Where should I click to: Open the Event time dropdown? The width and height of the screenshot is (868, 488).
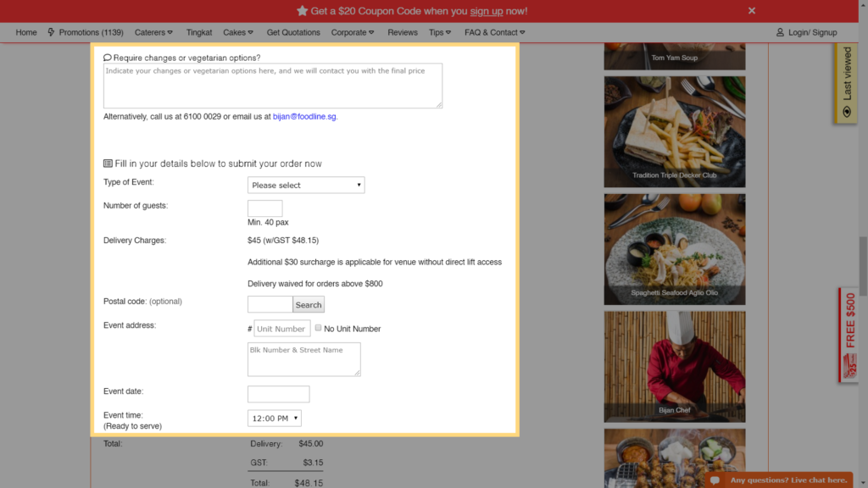tap(274, 418)
